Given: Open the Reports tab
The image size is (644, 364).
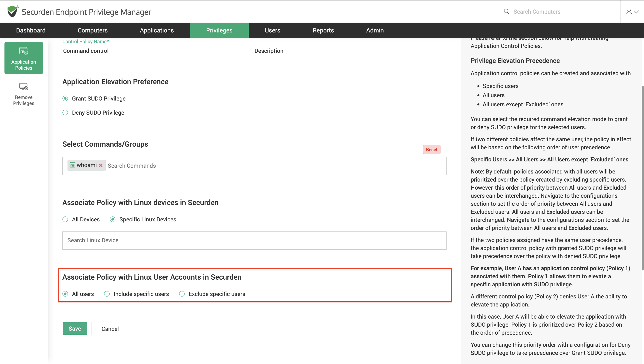Looking at the screenshot, I should tap(323, 30).
